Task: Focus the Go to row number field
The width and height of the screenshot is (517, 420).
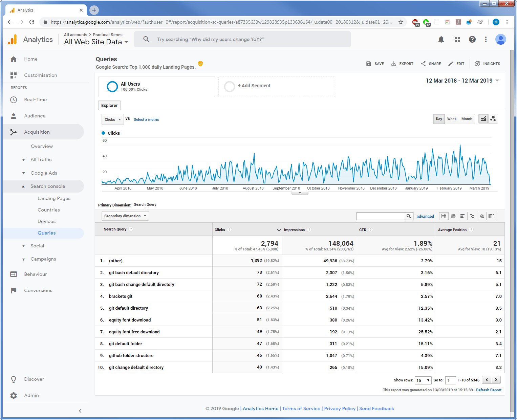Action: tap(450, 380)
